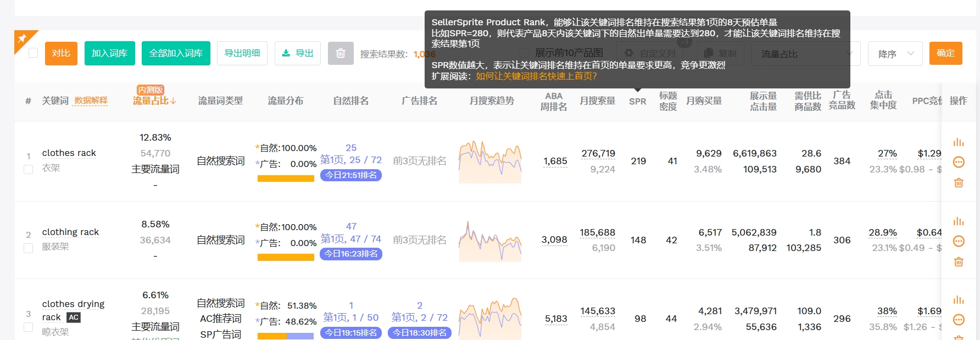
Task: Click the 导出明细 button
Action: [242, 53]
